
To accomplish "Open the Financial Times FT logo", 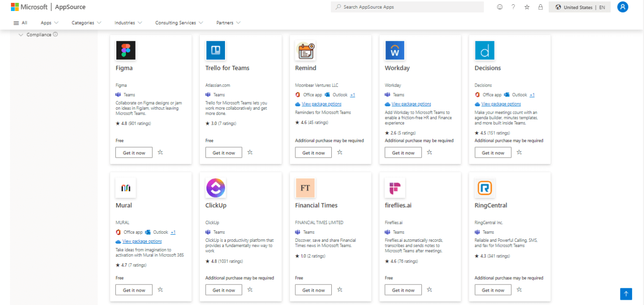I will (x=305, y=188).
